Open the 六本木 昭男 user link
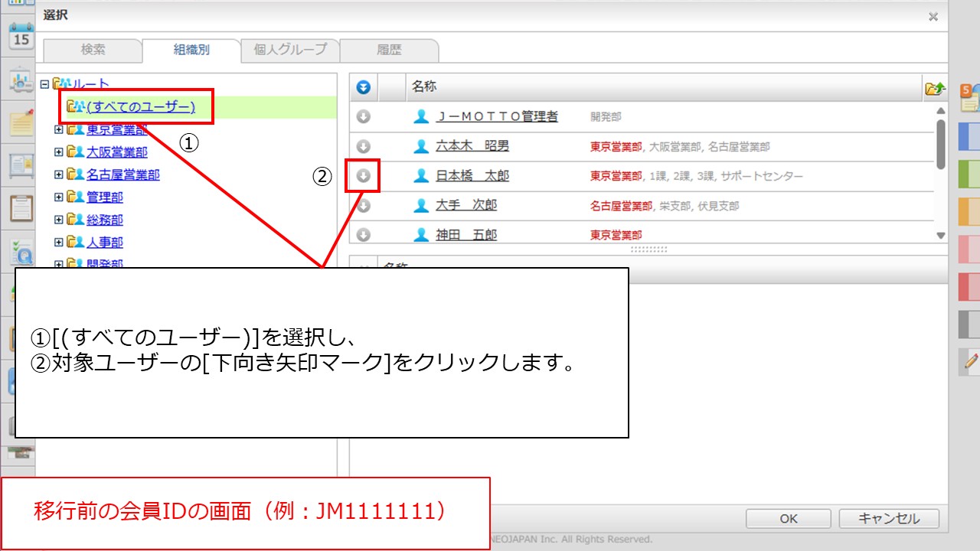980x551 pixels. tap(472, 146)
